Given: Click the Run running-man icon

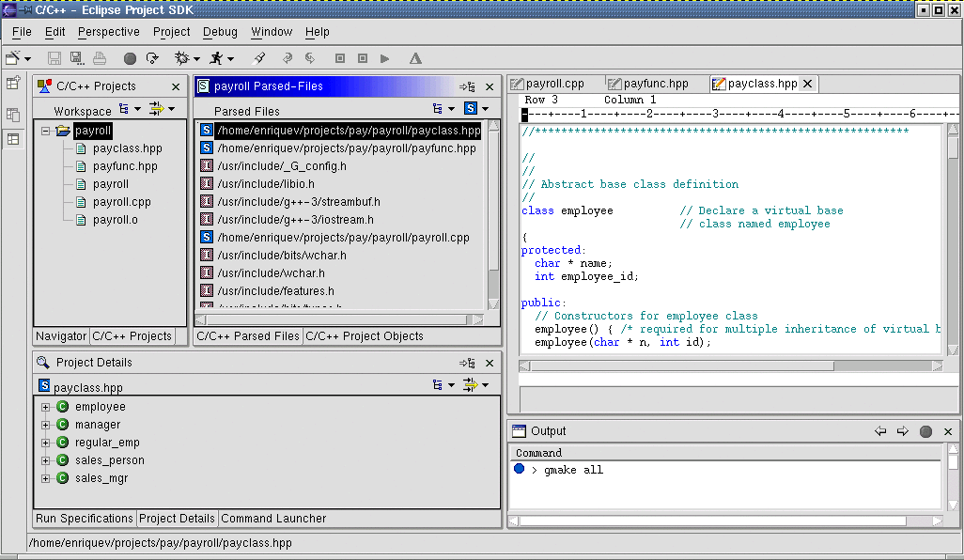Looking at the screenshot, I should [216, 57].
